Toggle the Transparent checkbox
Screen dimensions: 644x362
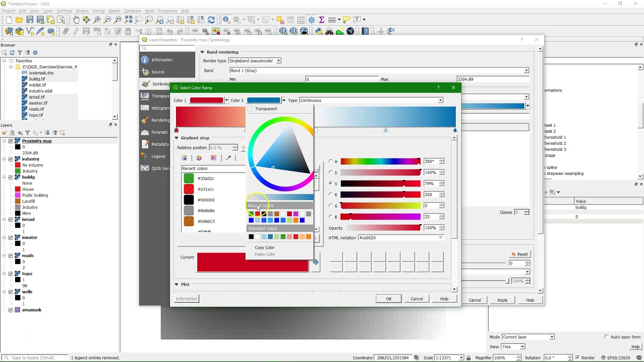click(250, 109)
